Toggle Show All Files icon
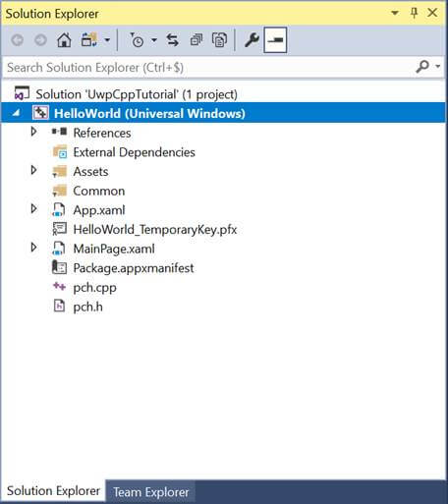 (219, 40)
